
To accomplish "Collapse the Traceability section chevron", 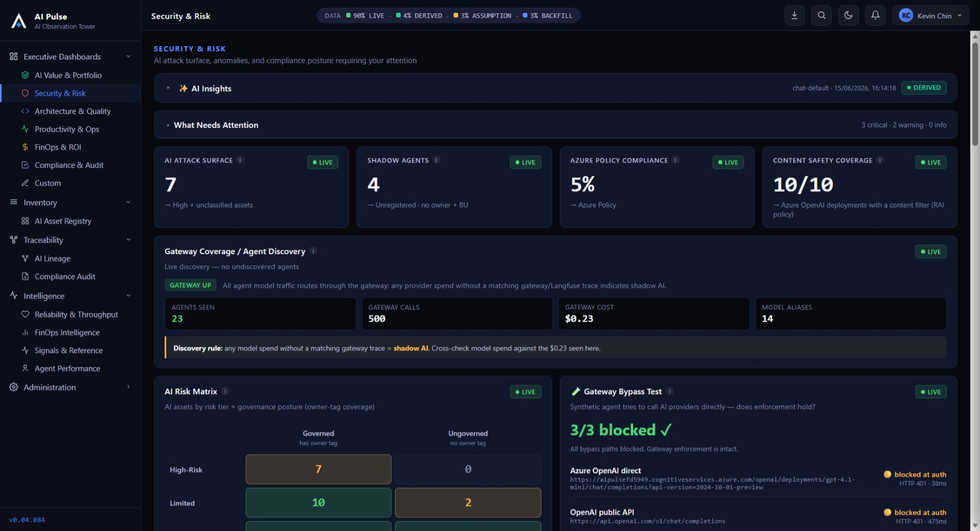I will pos(128,240).
